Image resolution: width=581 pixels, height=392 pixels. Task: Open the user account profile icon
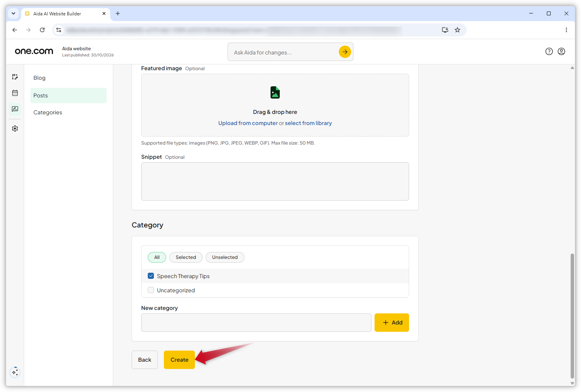point(561,51)
